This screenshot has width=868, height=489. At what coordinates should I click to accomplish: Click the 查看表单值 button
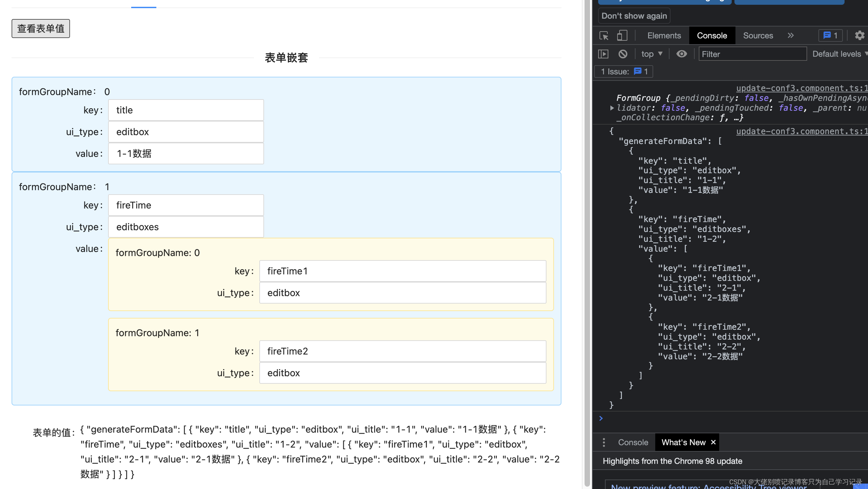pyautogui.click(x=41, y=29)
